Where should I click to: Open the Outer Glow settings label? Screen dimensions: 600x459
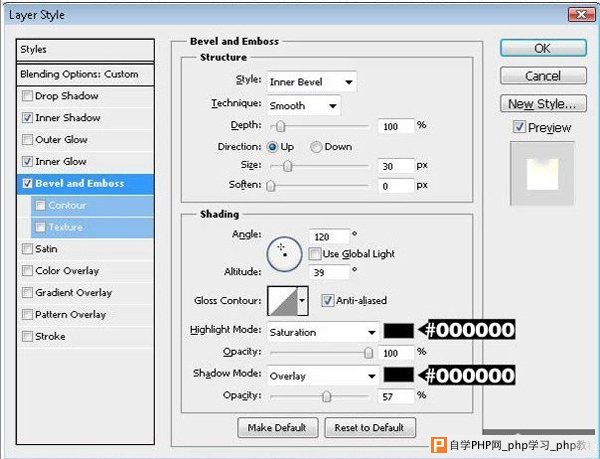pyautogui.click(x=61, y=140)
